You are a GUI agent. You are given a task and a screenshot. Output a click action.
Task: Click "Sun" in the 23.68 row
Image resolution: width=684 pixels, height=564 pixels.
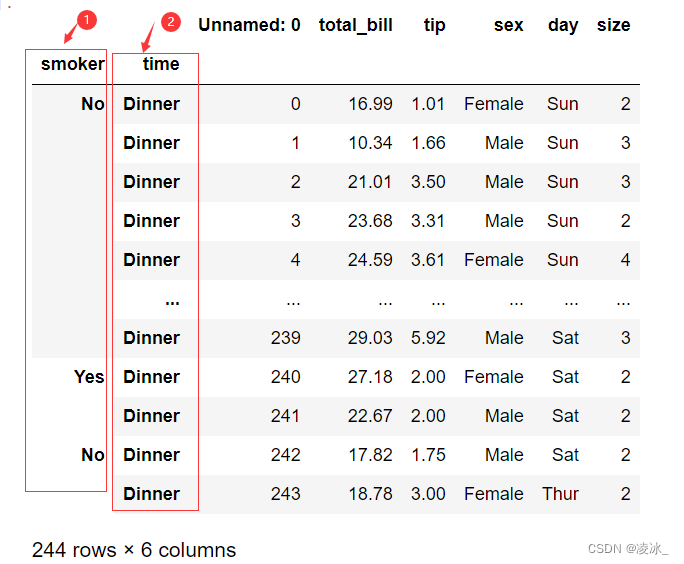pyautogui.click(x=563, y=221)
